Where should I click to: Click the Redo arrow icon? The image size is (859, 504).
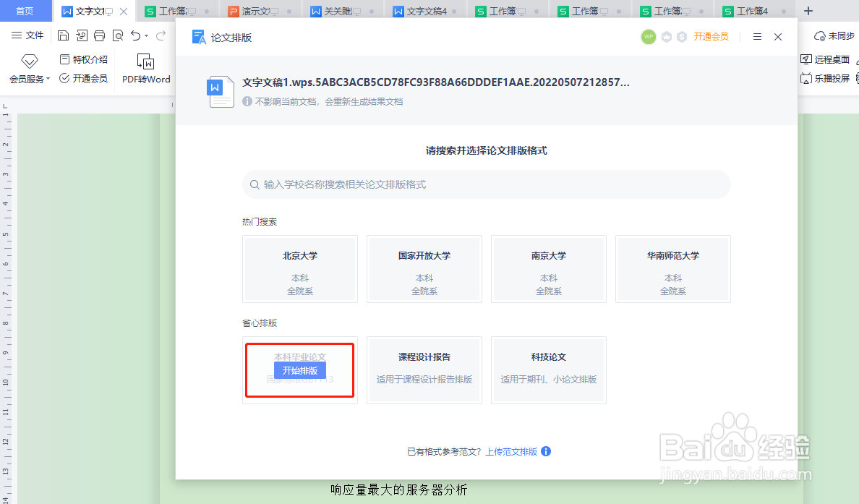point(161,35)
